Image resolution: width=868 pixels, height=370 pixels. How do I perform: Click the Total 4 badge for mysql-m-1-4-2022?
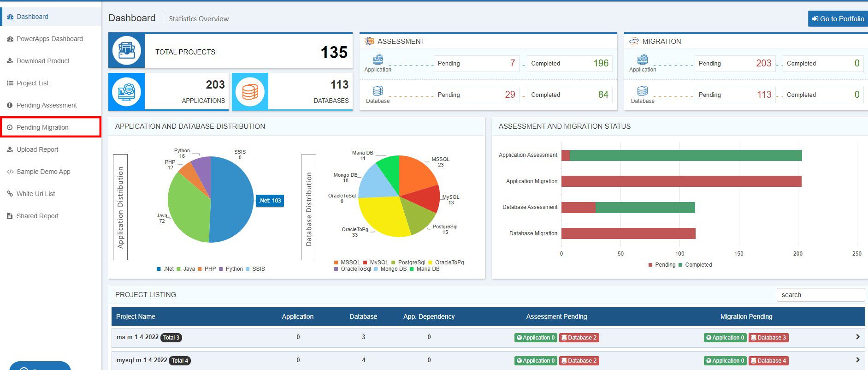tap(180, 361)
